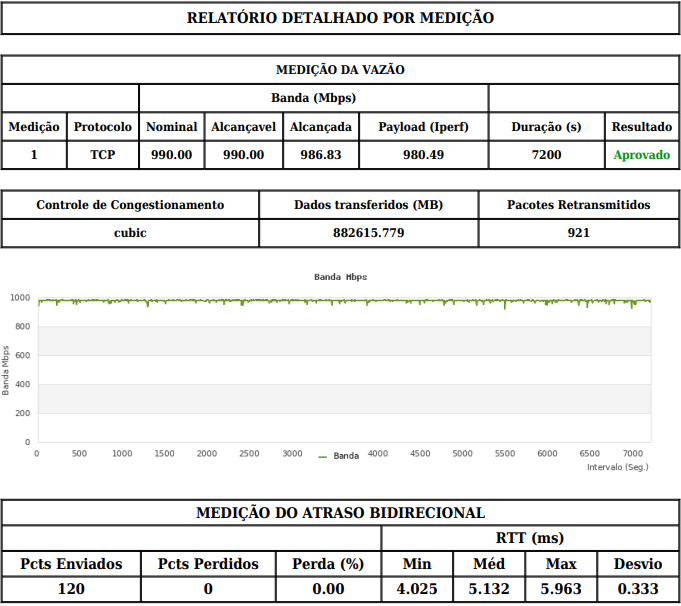Click the "Intervalo (Seg.)" x-axis label
The image size is (681, 606).
point(617,467)
